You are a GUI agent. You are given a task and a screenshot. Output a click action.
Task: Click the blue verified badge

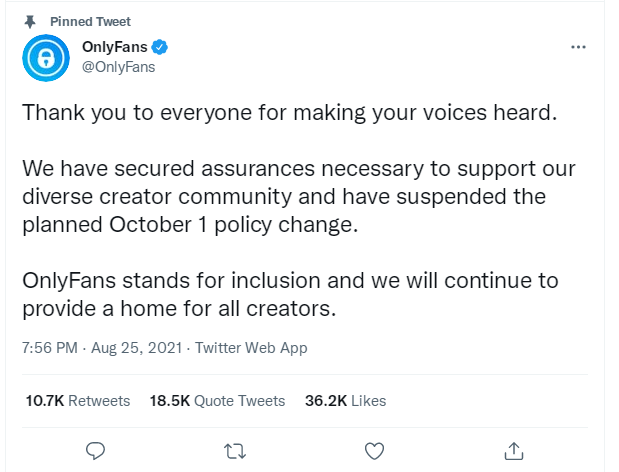[x=158, y=47]
